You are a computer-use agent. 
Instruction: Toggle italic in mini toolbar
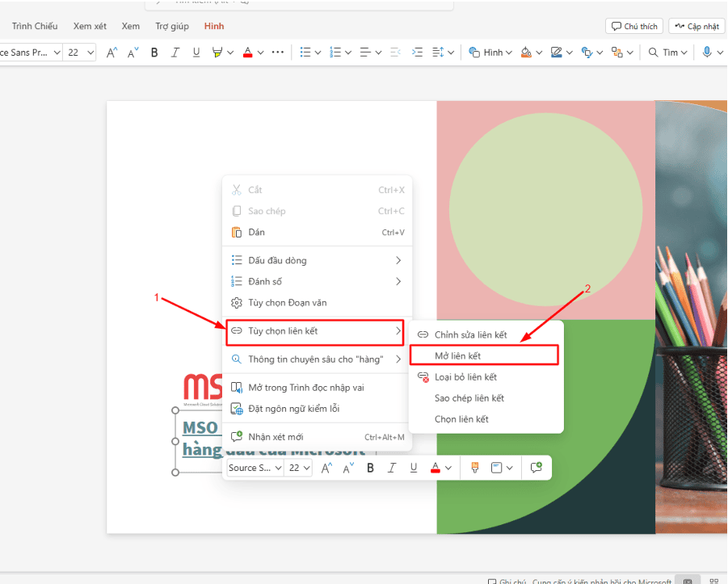pos(392,468)
